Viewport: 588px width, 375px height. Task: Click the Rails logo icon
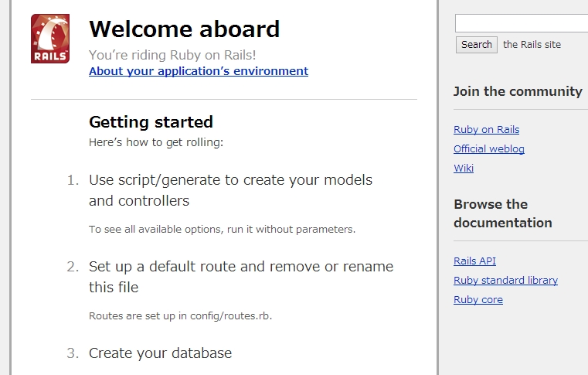[x=50, y=39]
